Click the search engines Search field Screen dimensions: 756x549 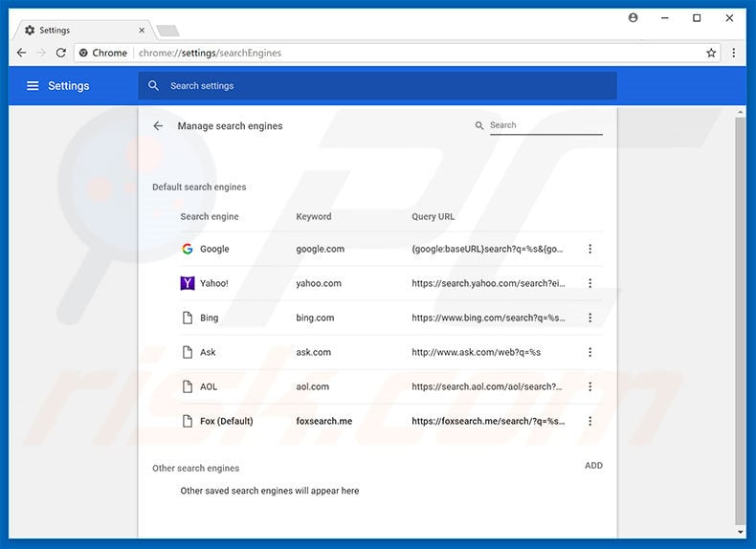(545, 125)
